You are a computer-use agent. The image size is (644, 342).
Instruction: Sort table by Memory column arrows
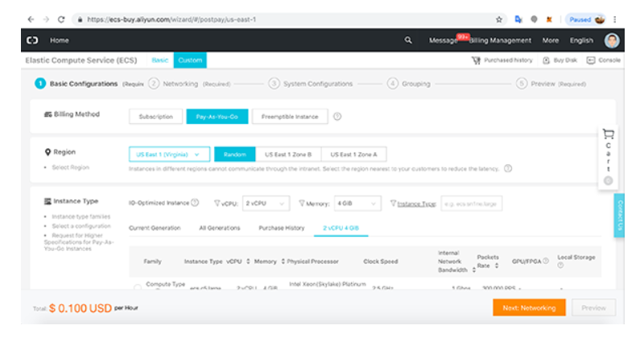(x=283, y=262)
